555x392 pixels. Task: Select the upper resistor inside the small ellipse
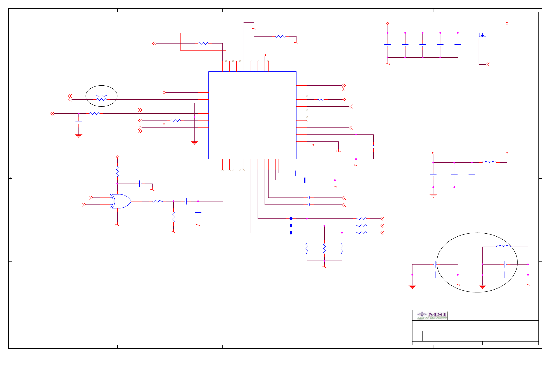click(x=102, y=96)
